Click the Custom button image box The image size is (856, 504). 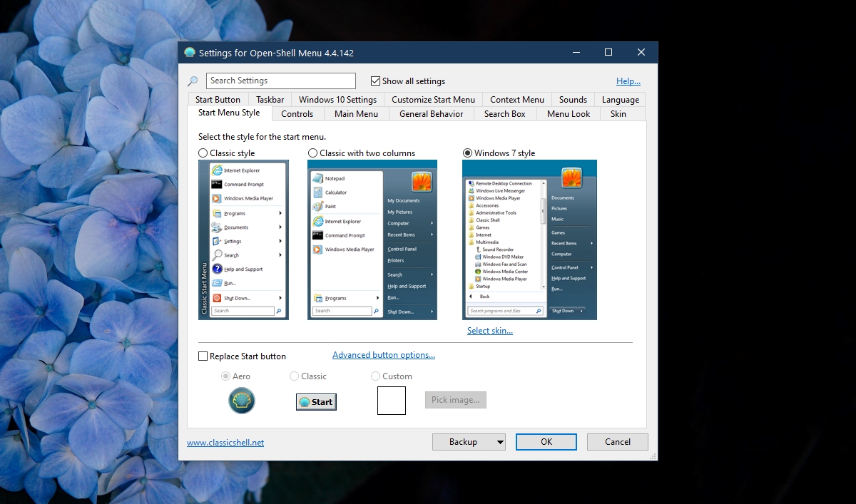click(391, 400)
